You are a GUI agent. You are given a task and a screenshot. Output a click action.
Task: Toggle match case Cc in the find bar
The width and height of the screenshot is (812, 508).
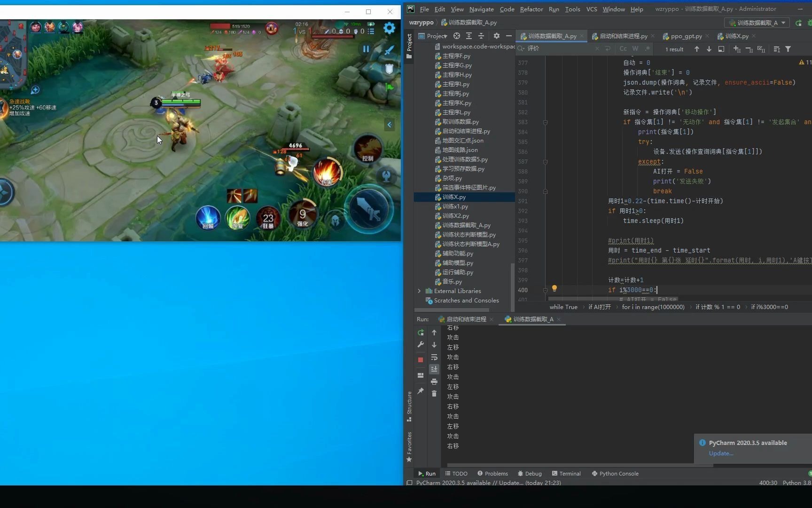tap(623, 49)
